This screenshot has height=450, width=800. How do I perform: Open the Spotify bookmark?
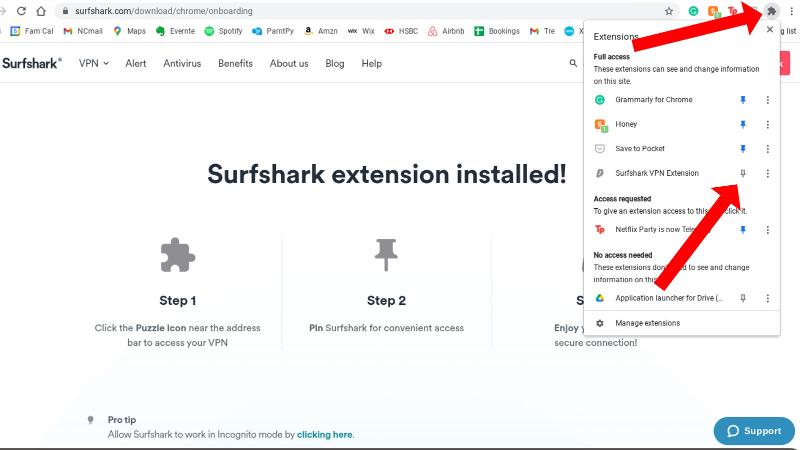tap(223, 31)
